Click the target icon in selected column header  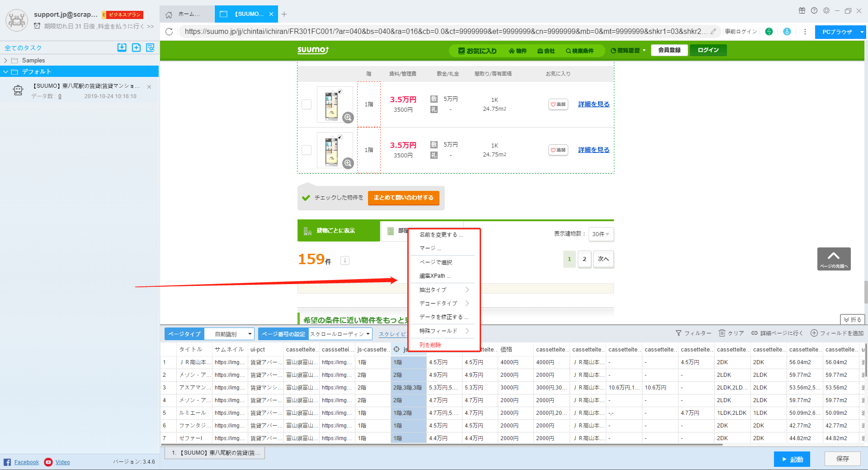(x=396, y=349)
